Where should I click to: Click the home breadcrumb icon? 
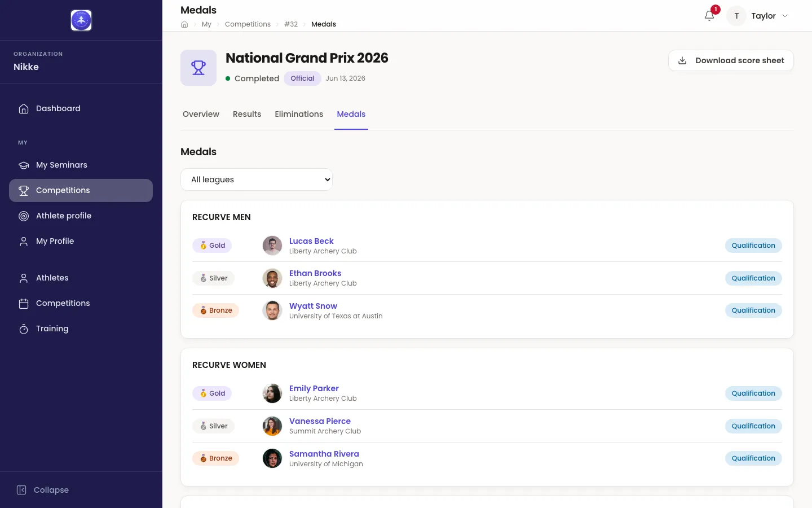click(184, 24)
